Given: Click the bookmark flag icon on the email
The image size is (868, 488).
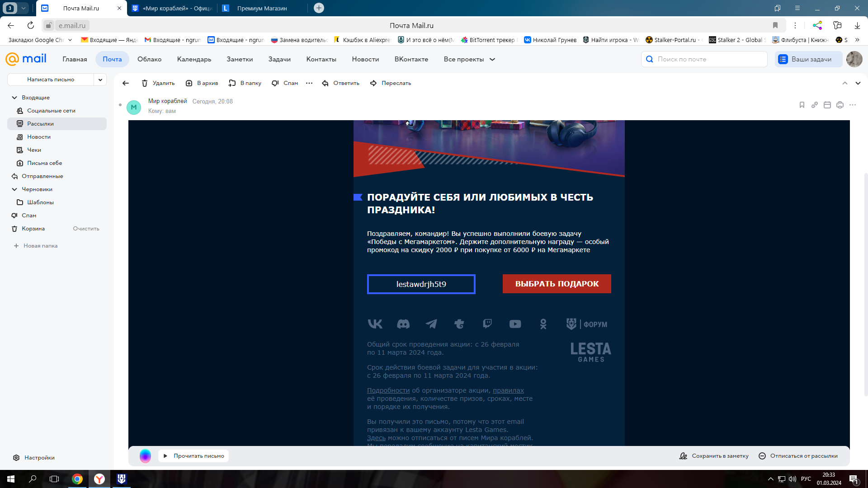Looking at the screenshot, I should pyautogui.click(x=802, y=105).
